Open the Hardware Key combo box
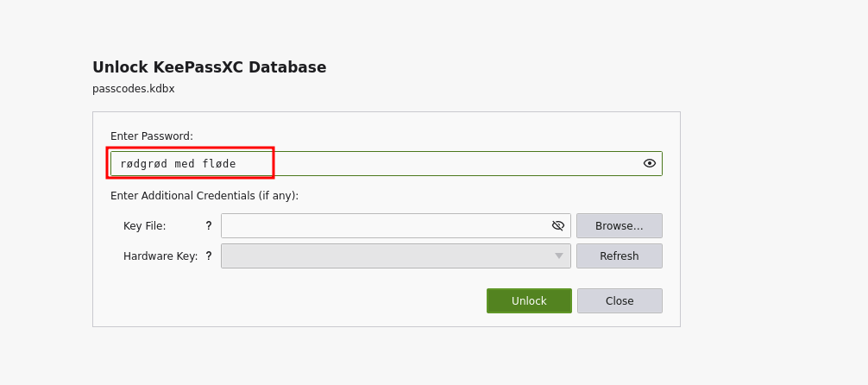Screen dimensions: 868x385 (x=388, y=256)
